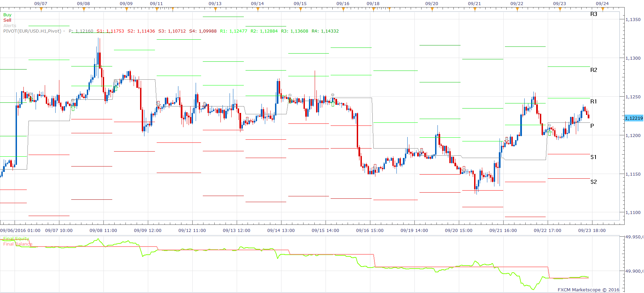Click the orange day marker under 09/24
Screen dimensions: 644x293
coord(603,9)
